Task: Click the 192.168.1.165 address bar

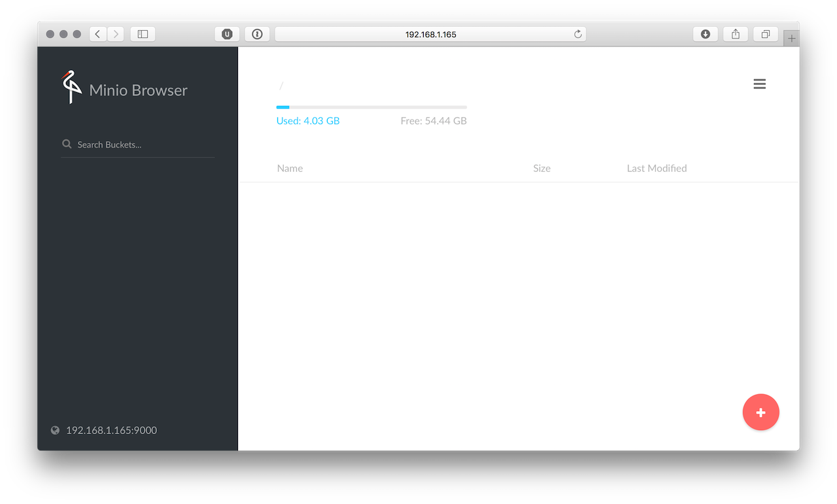Action: [x=430, y=34]
